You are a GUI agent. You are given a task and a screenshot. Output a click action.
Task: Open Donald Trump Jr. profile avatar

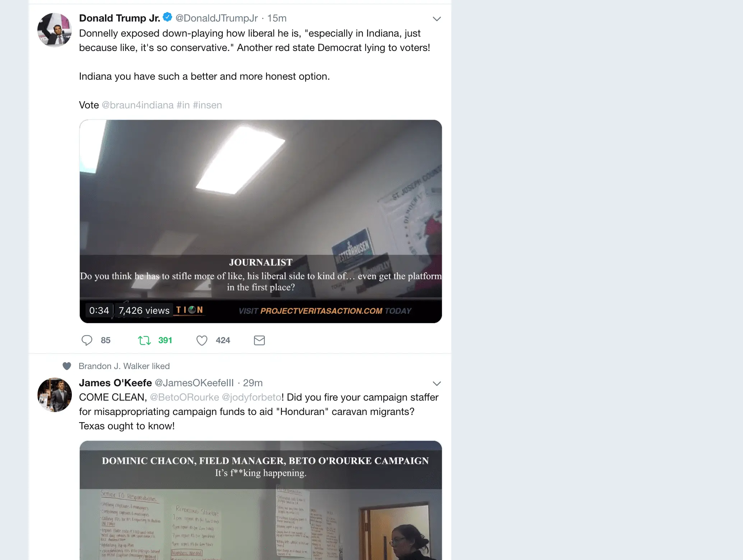[x=55, y=30]
